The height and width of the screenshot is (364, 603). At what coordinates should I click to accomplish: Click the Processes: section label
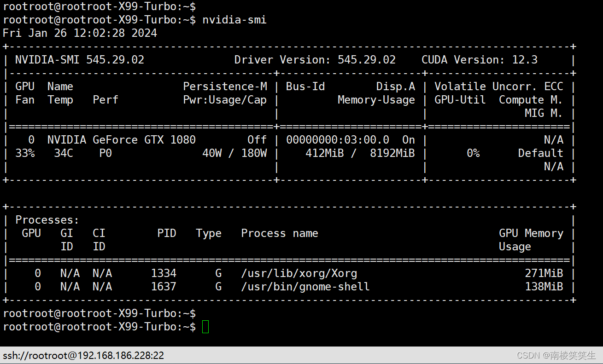pos(47,220)
